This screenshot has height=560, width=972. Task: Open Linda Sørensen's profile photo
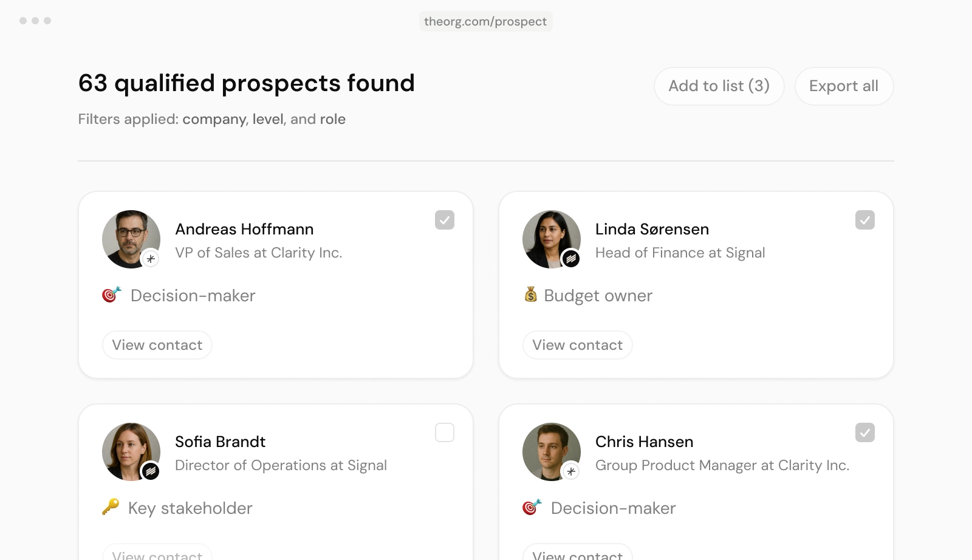pyautogui.click(x=552, y=239)
